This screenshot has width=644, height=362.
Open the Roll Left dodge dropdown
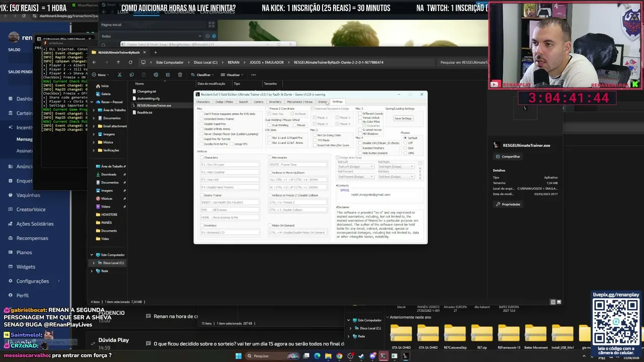tap(356, 167)
